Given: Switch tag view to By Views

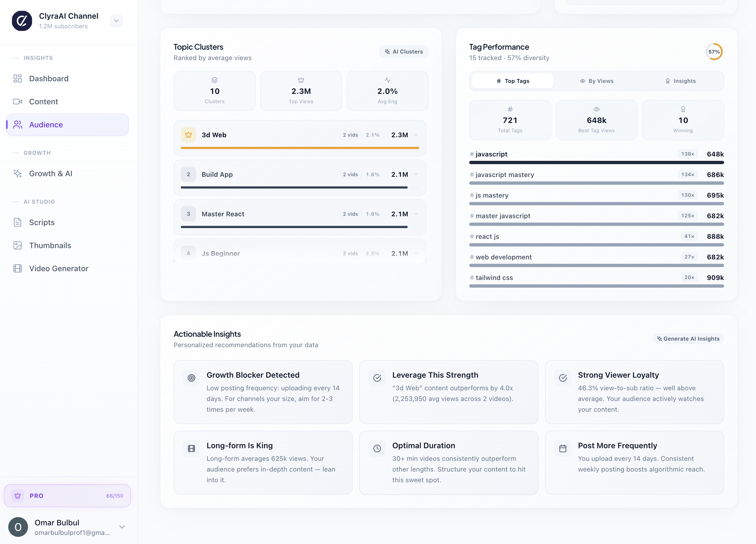Looking at the screenshot, I should 596,81.
